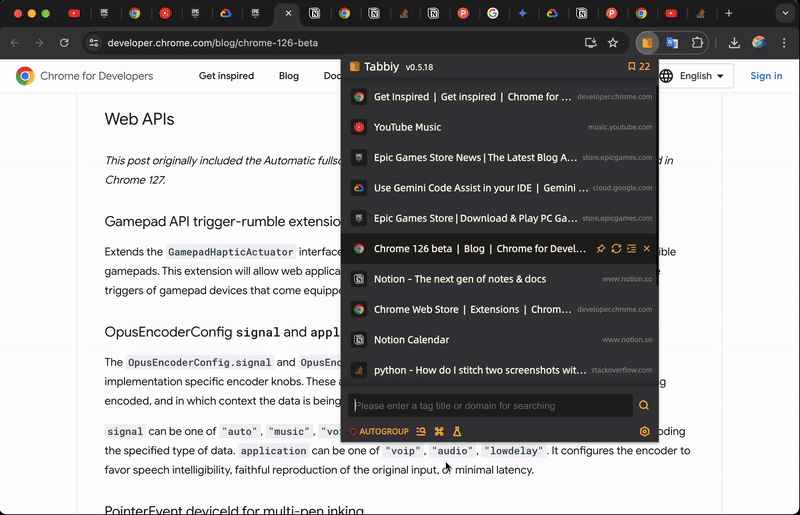Click the install app icon in address bar
The width and height of the screenshot is (800, 515).
coord(590,43)
